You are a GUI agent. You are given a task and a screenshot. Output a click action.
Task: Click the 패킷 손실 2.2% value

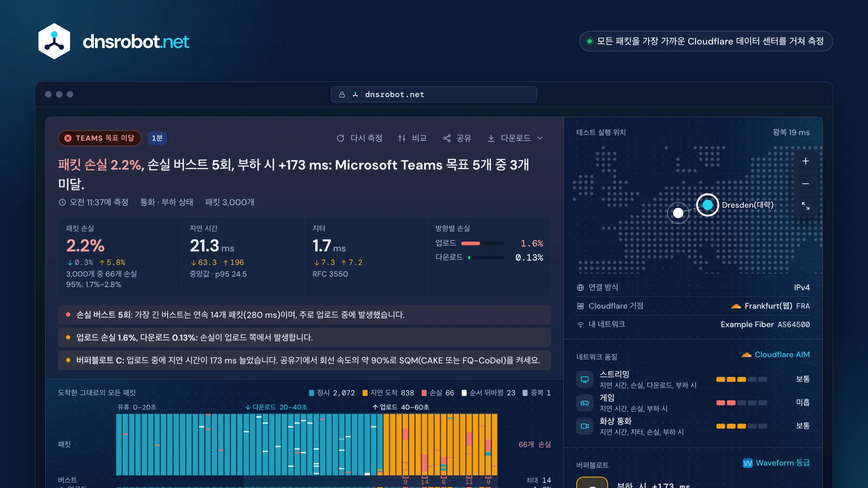85,246
